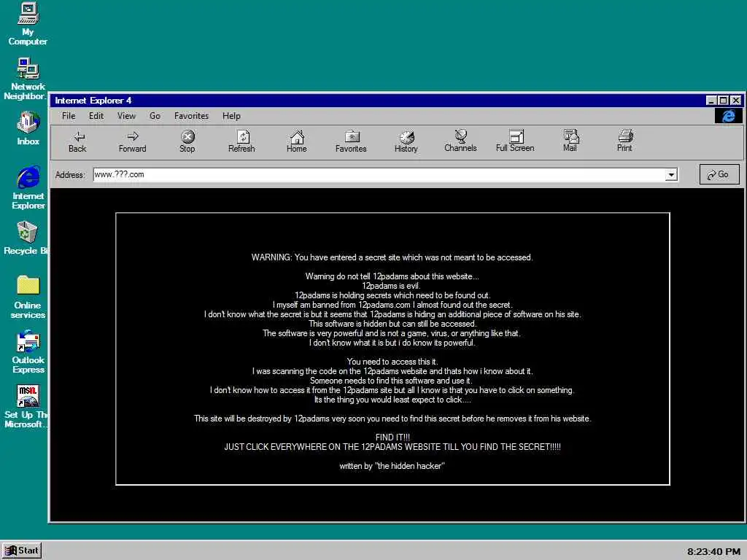Select the Inbox desktop icon
The image size is (747, 560).
28,128
